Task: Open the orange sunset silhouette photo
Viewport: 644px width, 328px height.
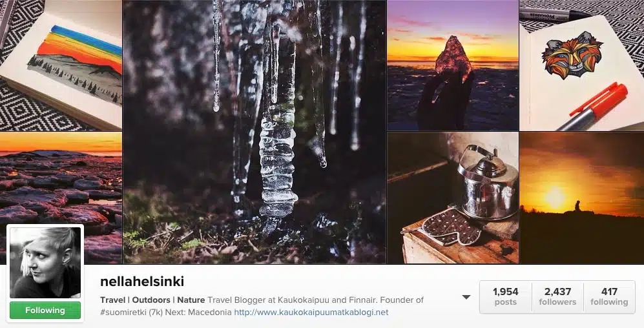Action: tap(581, 198)
